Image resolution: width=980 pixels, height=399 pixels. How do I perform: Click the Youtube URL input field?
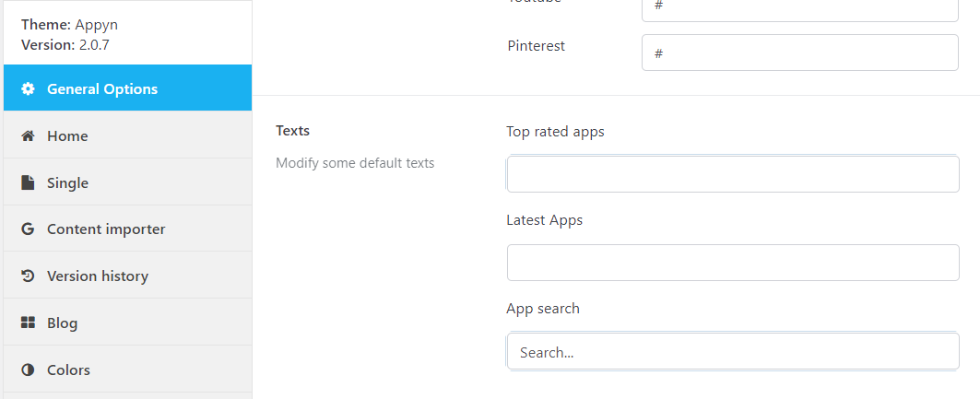click(800, 9)
